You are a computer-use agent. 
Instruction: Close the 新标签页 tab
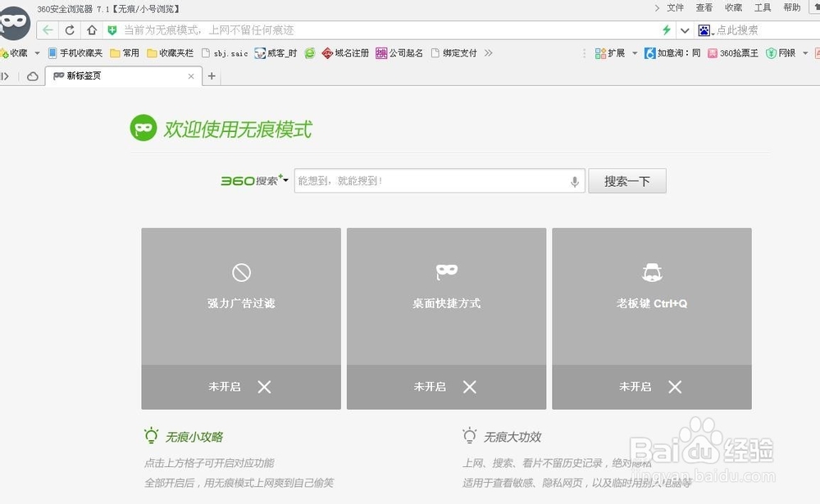191,76
